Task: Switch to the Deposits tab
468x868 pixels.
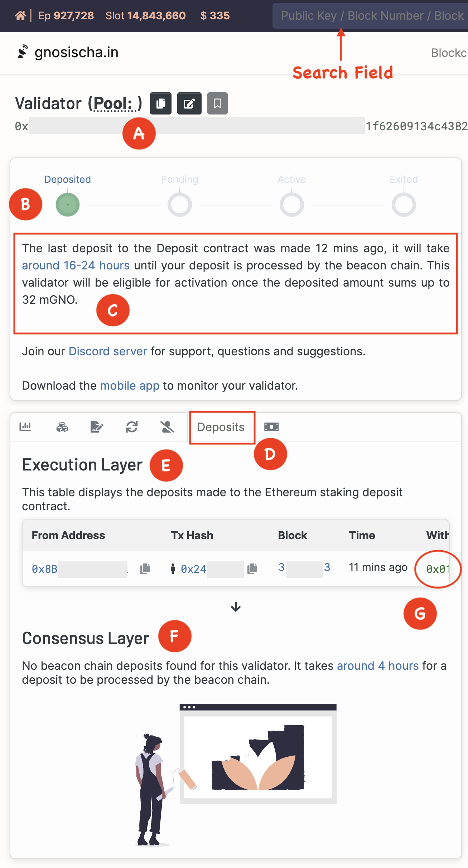Action: click(221, 427)
